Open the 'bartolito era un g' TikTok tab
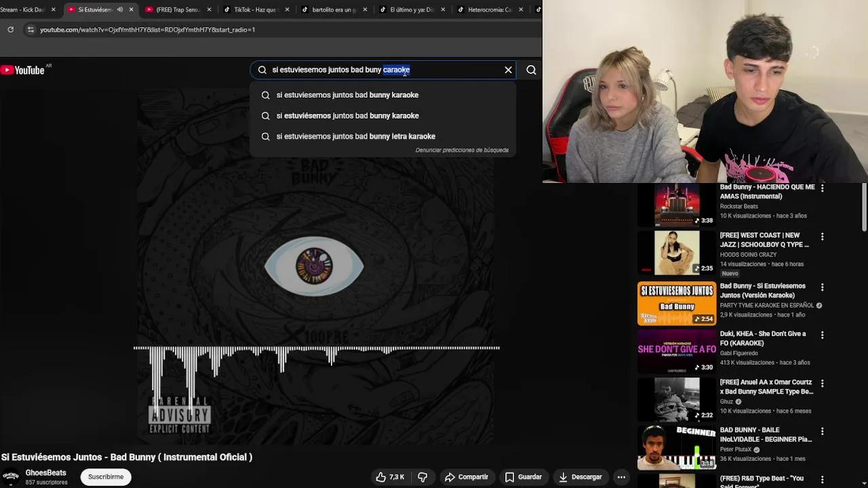868x488 pixels. [332, 9]
